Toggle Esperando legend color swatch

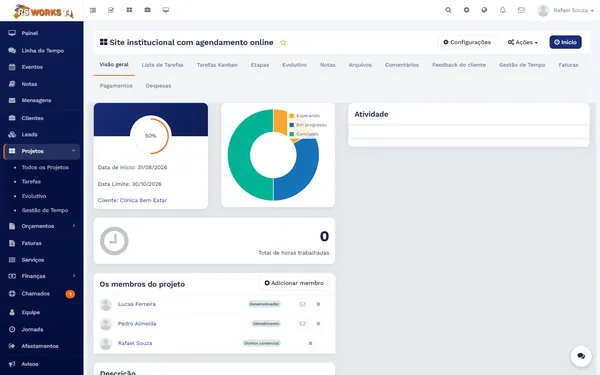point(292,116)
